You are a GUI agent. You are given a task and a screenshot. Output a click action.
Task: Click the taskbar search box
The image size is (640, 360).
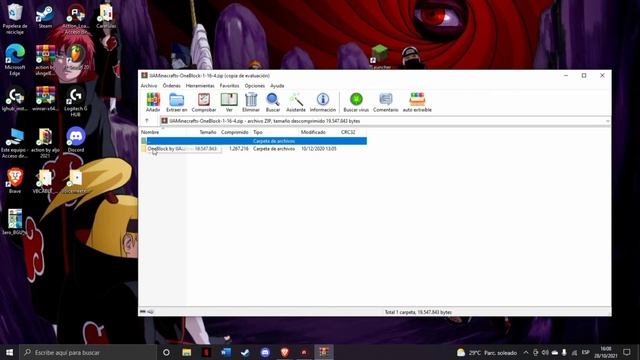coord(88,352)
